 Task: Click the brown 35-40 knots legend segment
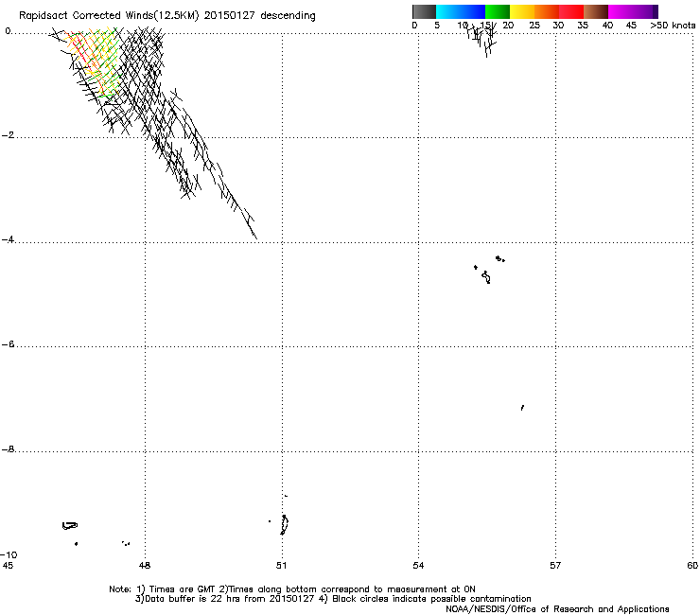pyautogui.click(x=596, y=11)
